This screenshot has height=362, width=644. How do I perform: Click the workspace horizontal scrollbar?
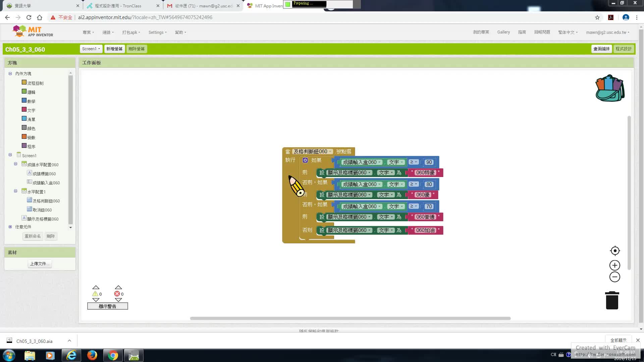(x=350, y=318)
